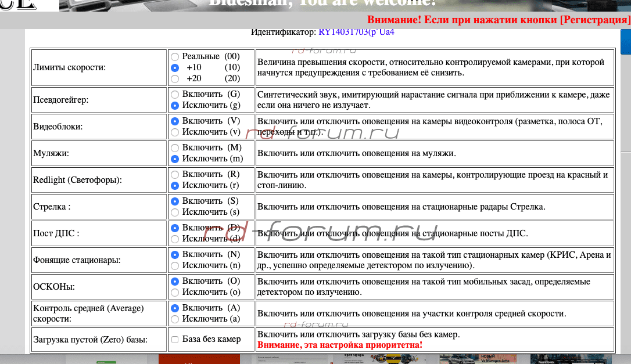Image resolution: width=631 pixels, height=364 pixels.
Task: Exclude Стрелка radars with Исключить (s)
Action: click(x=175, y=212)
